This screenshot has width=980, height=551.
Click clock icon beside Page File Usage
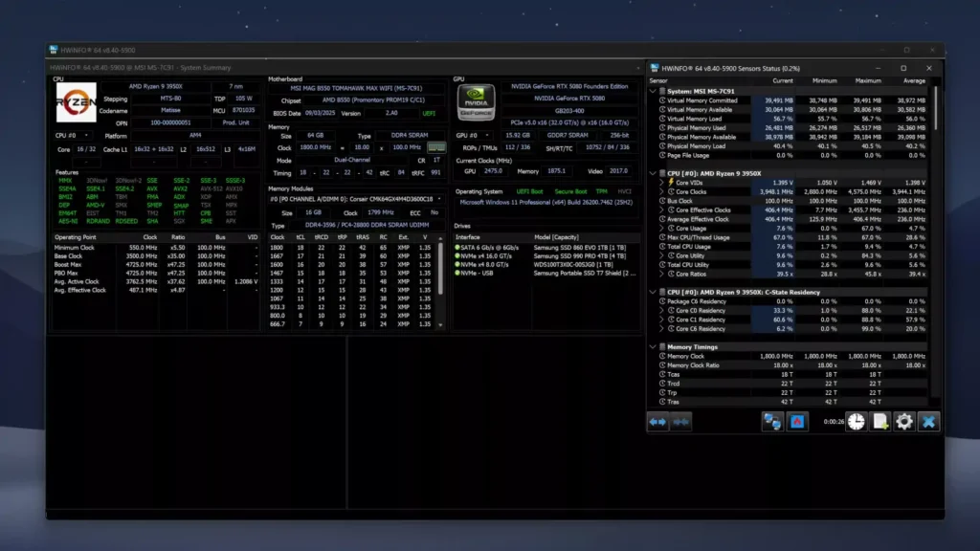(662, 156)
